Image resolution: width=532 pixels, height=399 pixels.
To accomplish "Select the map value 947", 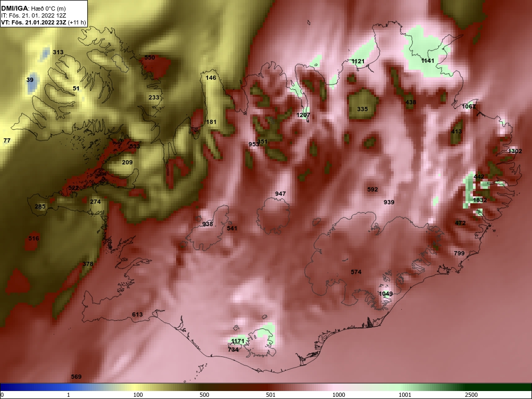I will pos(280,194).
